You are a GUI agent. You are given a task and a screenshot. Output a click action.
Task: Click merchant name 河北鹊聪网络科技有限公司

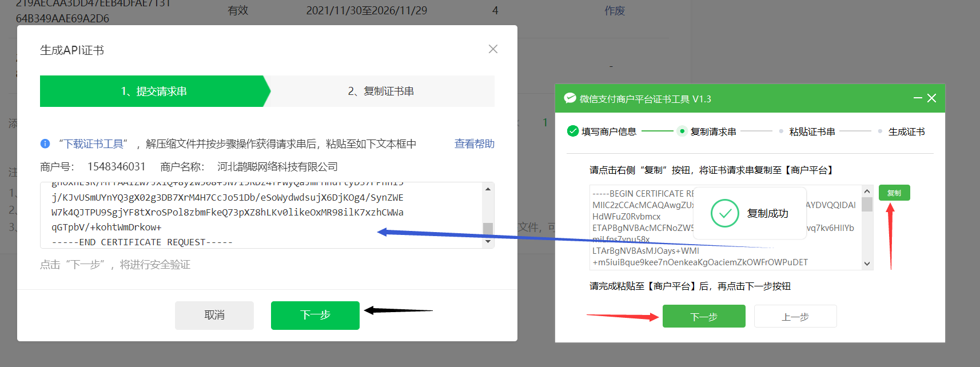point(277,166)
